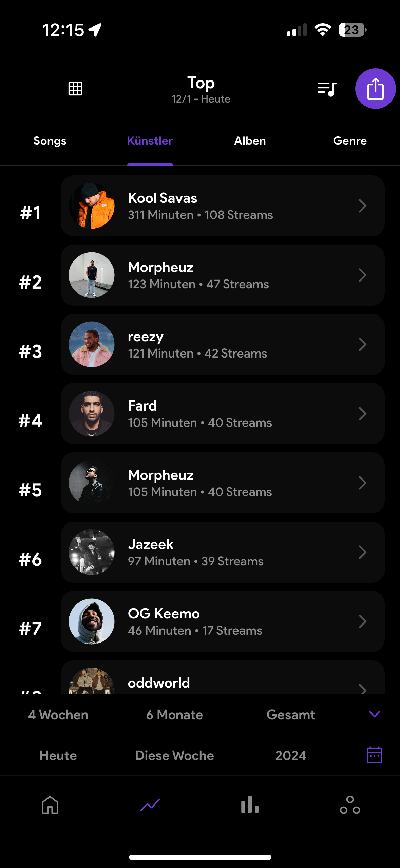Image resolution: width=400 pixels, height=868 pixels.
Task: Collapse the time range options chevron
Action: point(375,714)
